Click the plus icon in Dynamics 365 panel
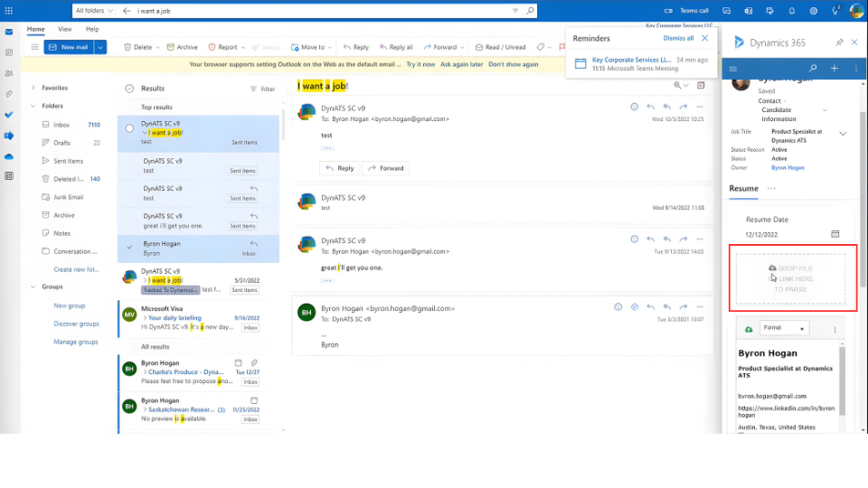The image size is (868, 488). (835, 69)
